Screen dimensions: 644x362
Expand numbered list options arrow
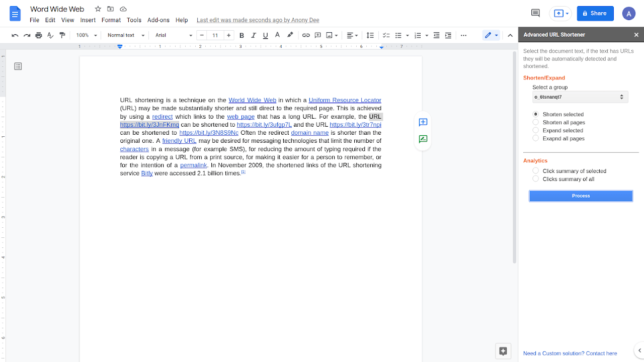coord(427,35)
